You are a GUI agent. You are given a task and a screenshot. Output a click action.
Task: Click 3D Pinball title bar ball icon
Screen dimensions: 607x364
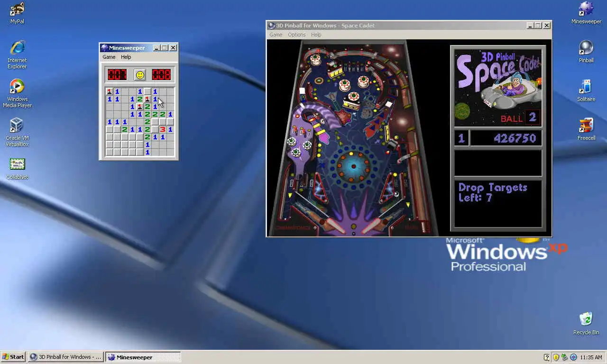(272, 26)
